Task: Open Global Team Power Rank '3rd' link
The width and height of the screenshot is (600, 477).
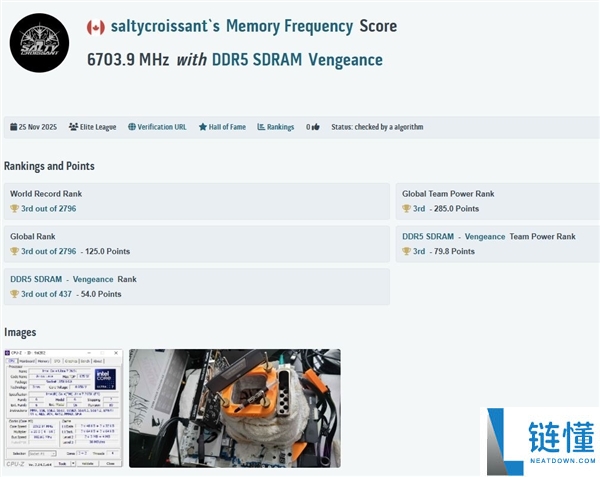Action: pyautogui.click(x=419, y=208)
